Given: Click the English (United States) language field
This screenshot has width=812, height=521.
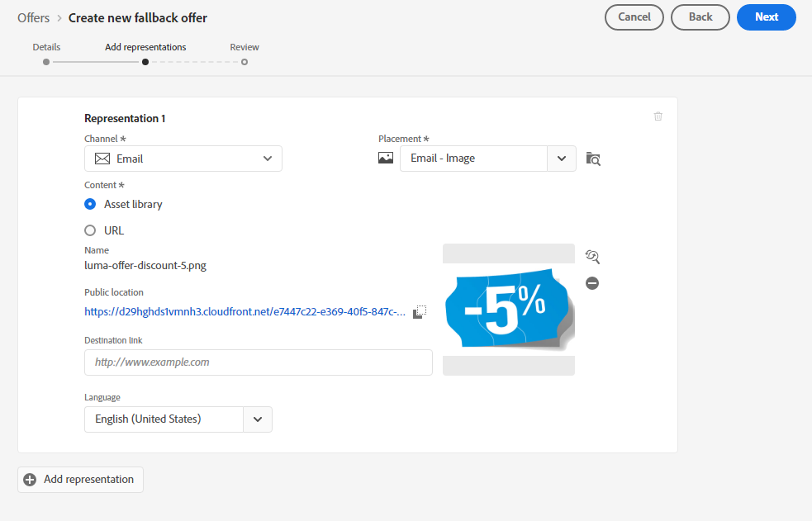Looking at the screenshot, I should (164, 419).
